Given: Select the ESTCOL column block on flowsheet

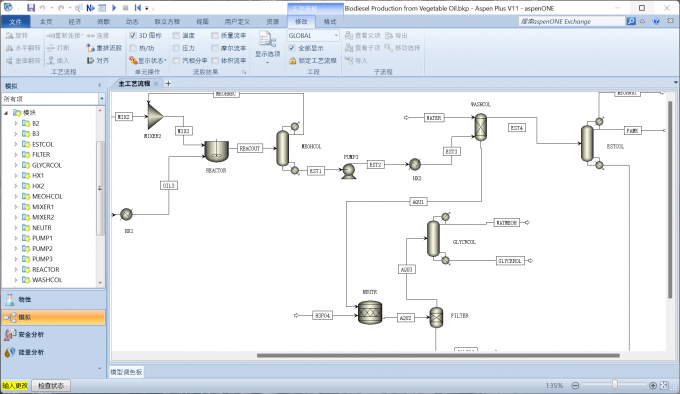Looking at the screenshot, I should tap(587, 143).
